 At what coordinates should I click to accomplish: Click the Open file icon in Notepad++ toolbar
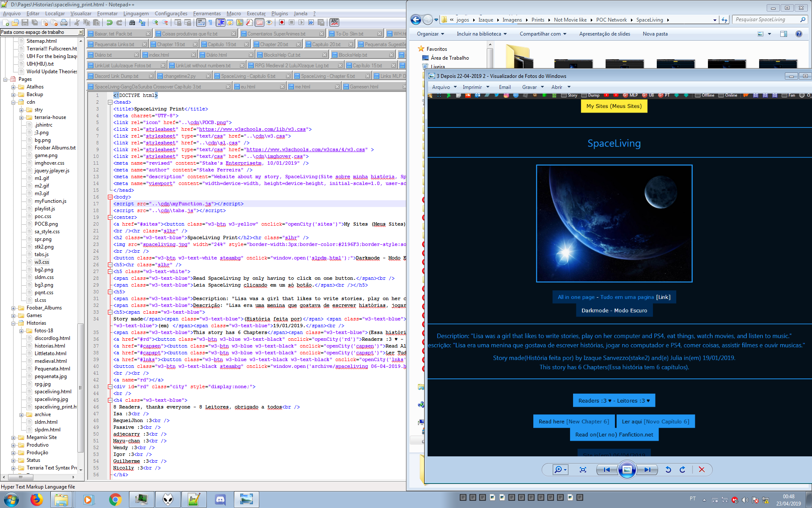pos(15,22)
